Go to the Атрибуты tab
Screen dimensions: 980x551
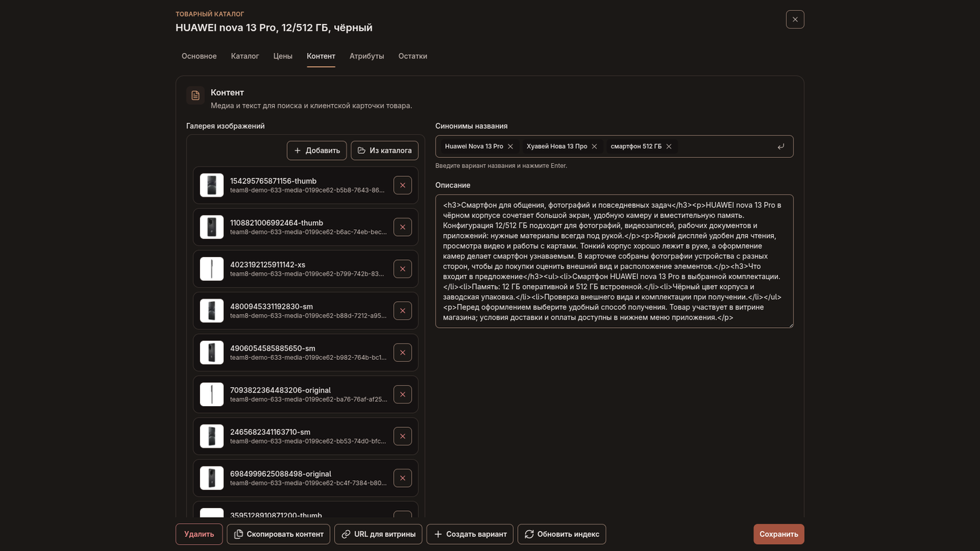(x=367, y=56)
